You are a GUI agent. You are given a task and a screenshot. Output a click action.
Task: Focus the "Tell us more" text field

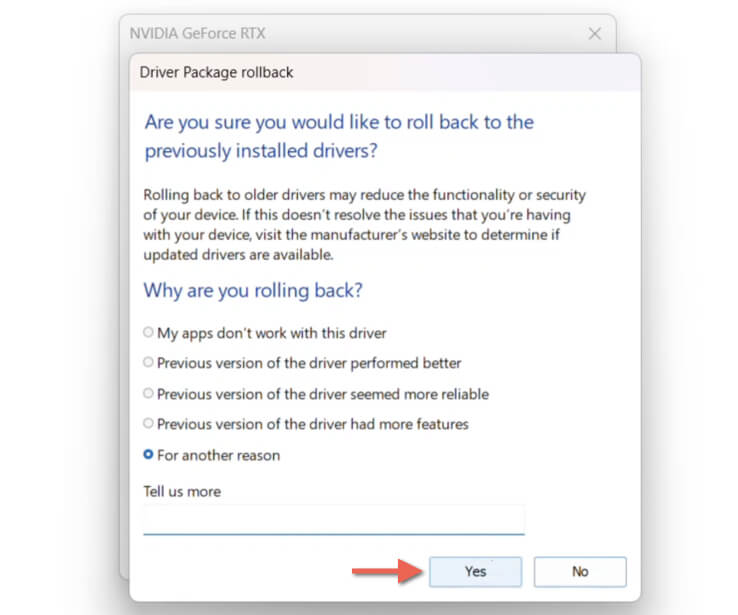click(333, 520)
